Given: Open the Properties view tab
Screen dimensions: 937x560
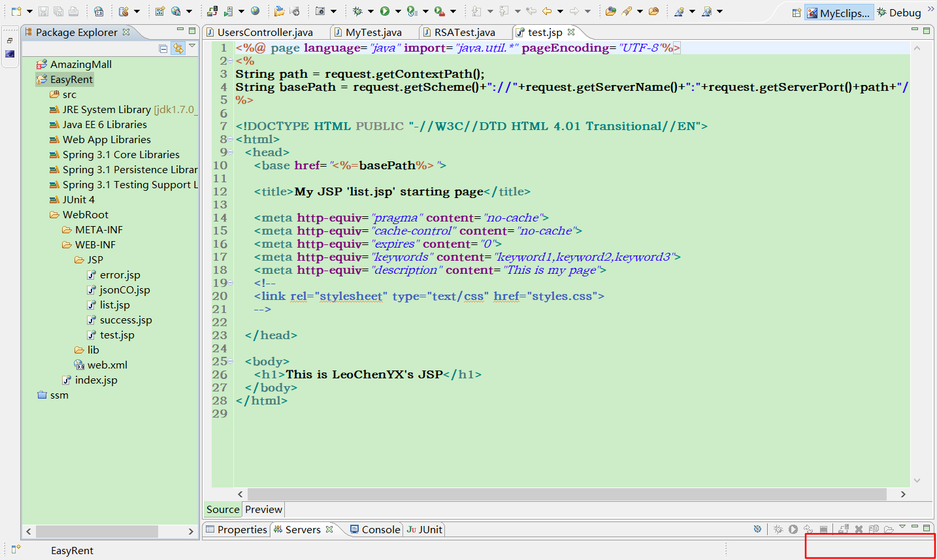Looking at the screenshot, I should pyautogui.click(x=237, y=529).
